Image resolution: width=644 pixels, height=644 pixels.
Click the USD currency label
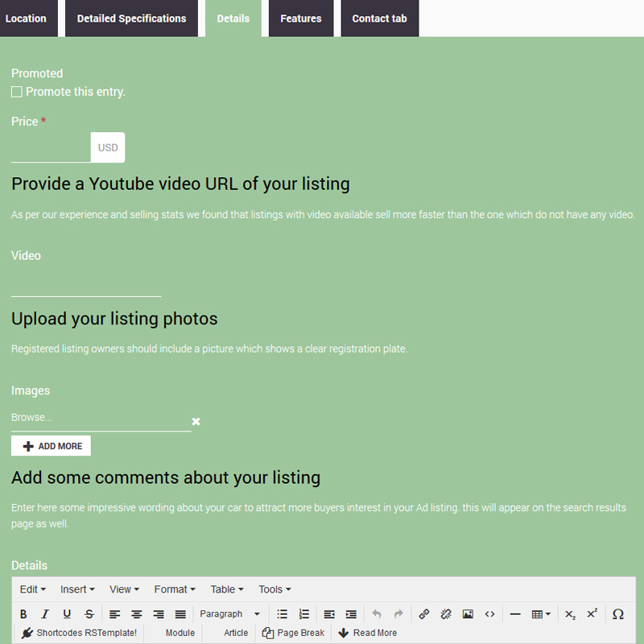[x=108, y=148]
